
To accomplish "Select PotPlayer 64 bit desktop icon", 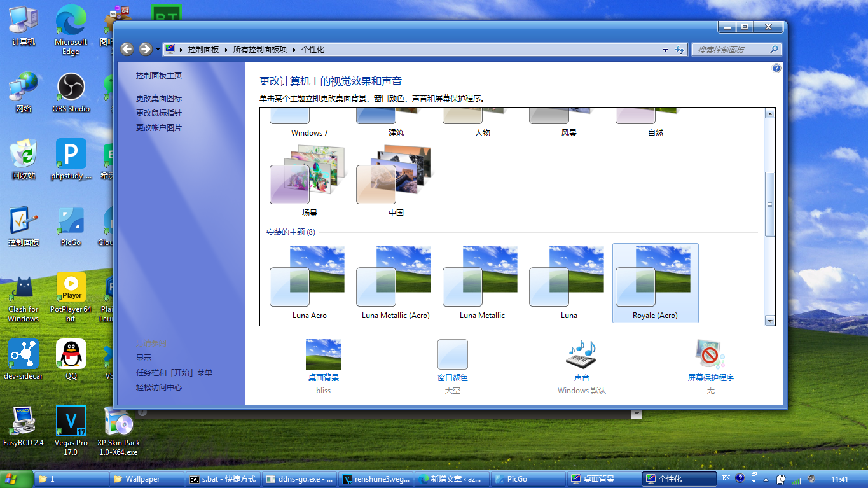I will (71, 298).
